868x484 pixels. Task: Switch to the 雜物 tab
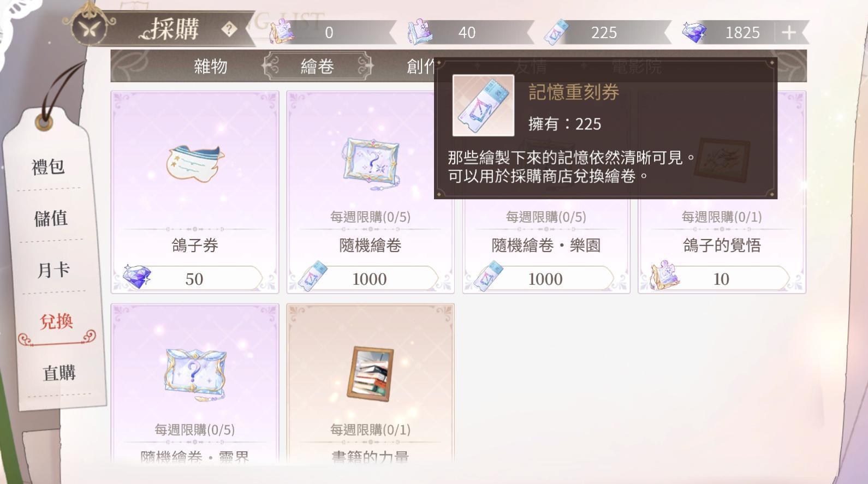211,67
